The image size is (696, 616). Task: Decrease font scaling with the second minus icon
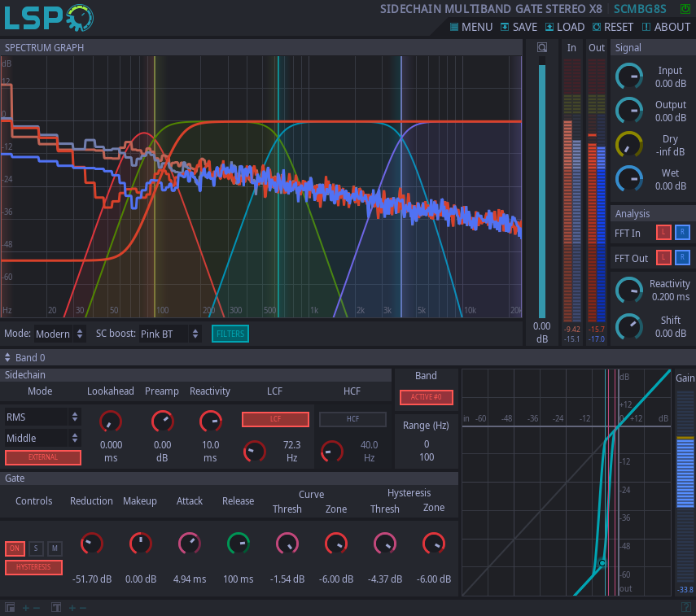coord(82,608)
